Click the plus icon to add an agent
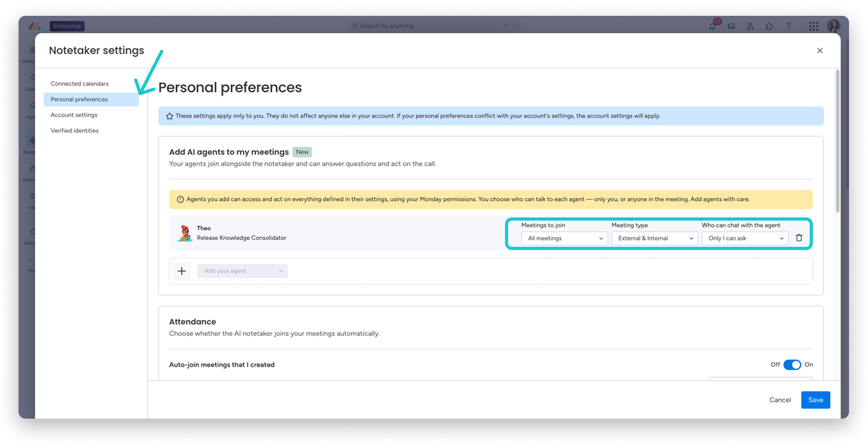868x448 pixels. coord(182,271)
